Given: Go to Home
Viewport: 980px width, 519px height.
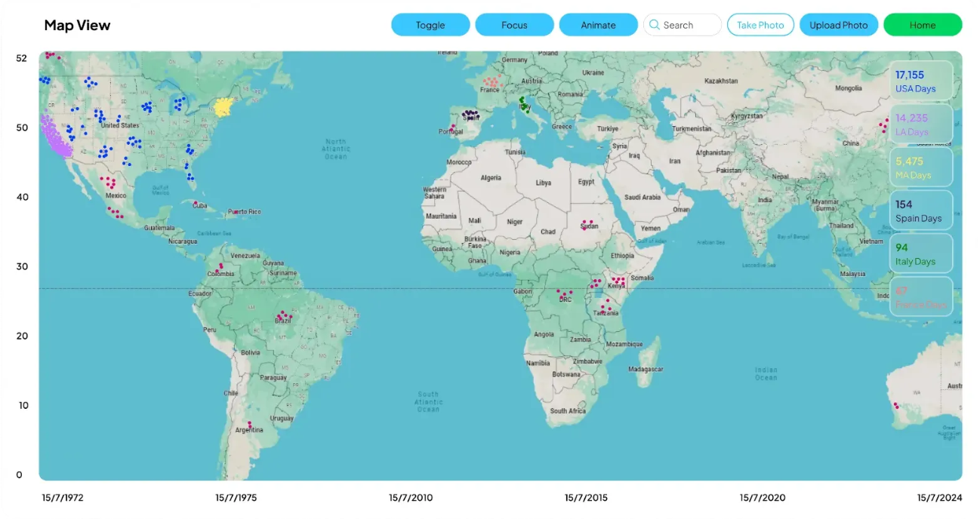Looking at the screenshot, I should pos(923,25).
